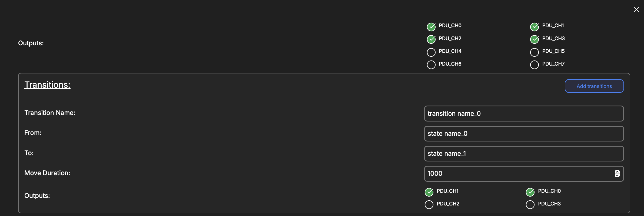The width and height of the screenshot is (644, 216).
Task: Uncheck PDU_CH0 in state outputs
Action: point(431,27)
